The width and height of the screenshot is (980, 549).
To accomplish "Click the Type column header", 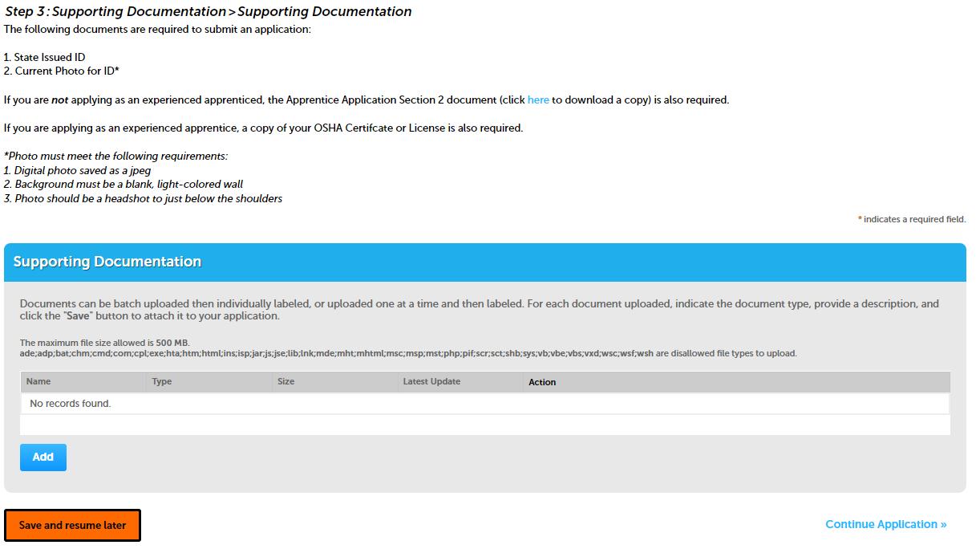I will [x=162, y=381].
